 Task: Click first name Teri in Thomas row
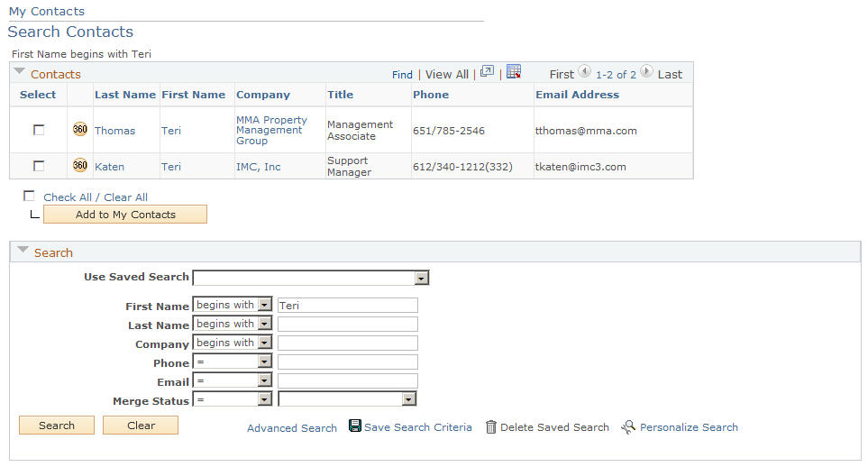pyautogui.click(x=171, y=131)
